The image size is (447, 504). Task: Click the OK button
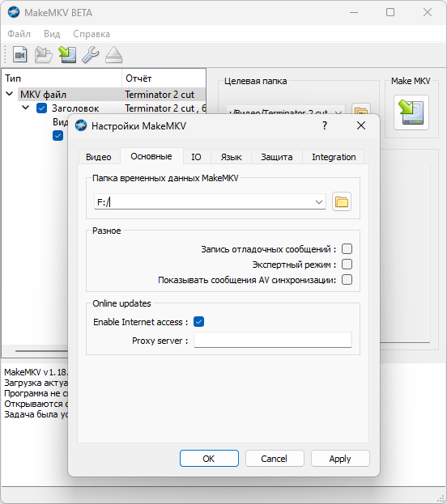click(209, 459)
